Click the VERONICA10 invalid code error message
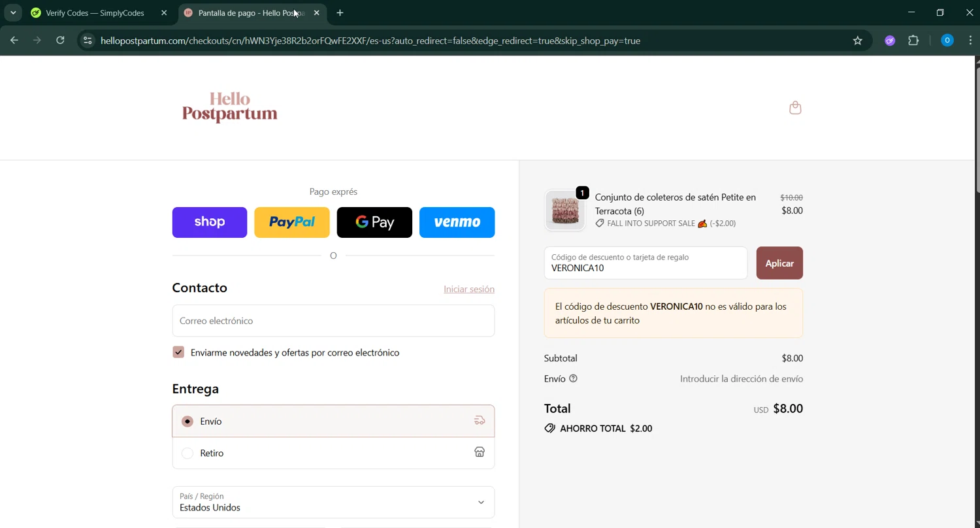Screen dimensions: 980x528 pos(674,314)
